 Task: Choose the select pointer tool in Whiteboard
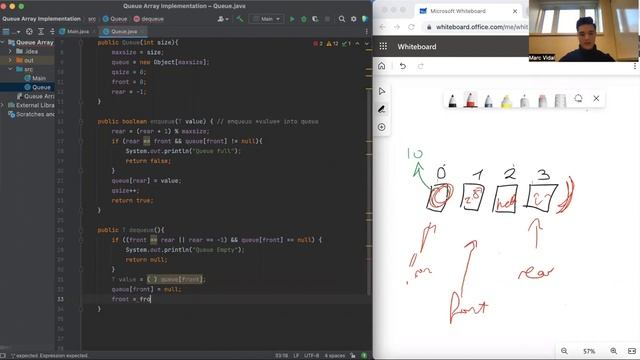click(x=382, y=91)
